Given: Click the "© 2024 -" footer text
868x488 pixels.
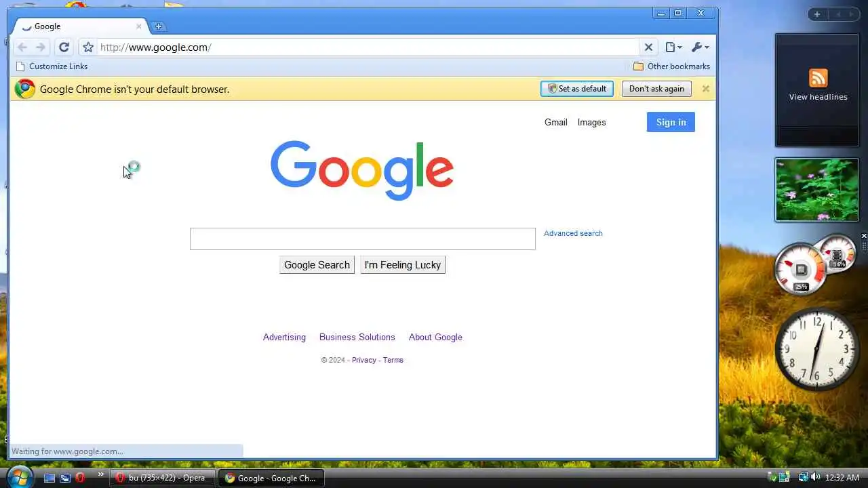Looking at the screenshot, I should tap(335, 360).
